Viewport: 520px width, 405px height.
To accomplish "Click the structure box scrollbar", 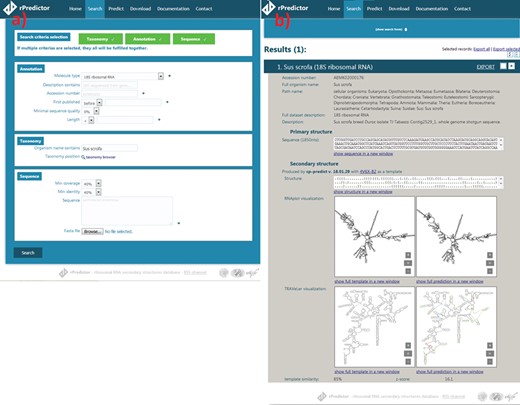I will click(x=501, y=182).
